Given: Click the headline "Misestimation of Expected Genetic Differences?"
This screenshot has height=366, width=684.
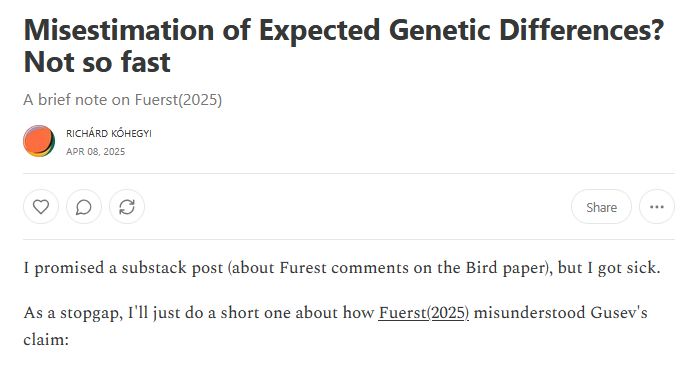Looking at the screenshot, I should click(x=344, y=30).
